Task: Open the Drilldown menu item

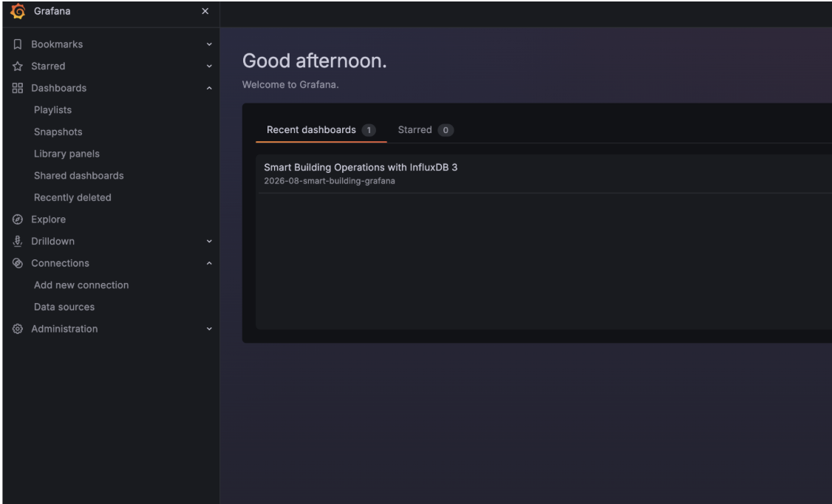Action: [52, 242]
